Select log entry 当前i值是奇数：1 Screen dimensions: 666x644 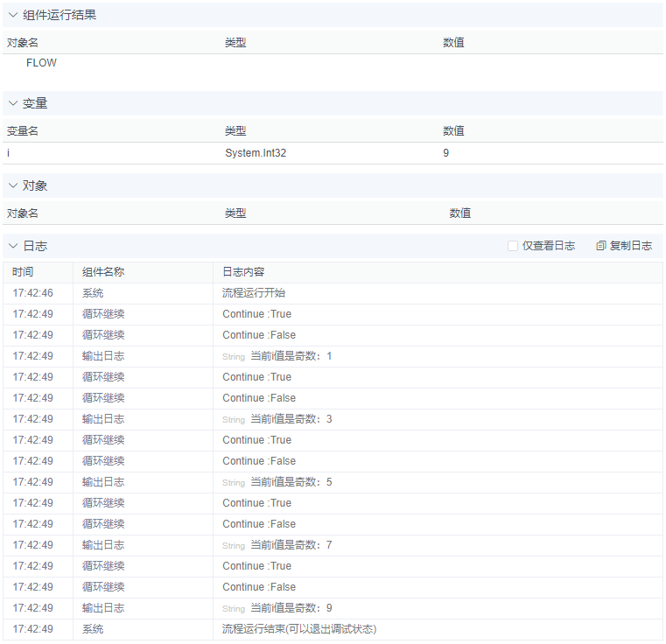click(x=291, y=356)
